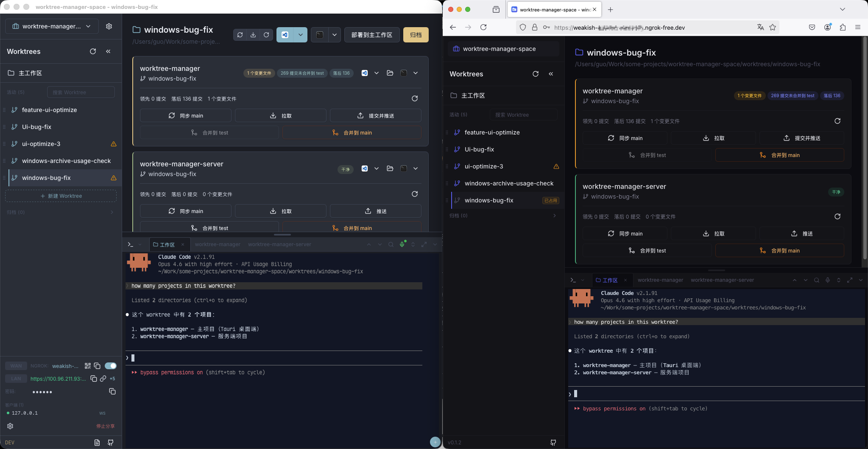
Task: Click 合并到 main on worktree-manager card in desktop app
Action: [x=352, y=133]
